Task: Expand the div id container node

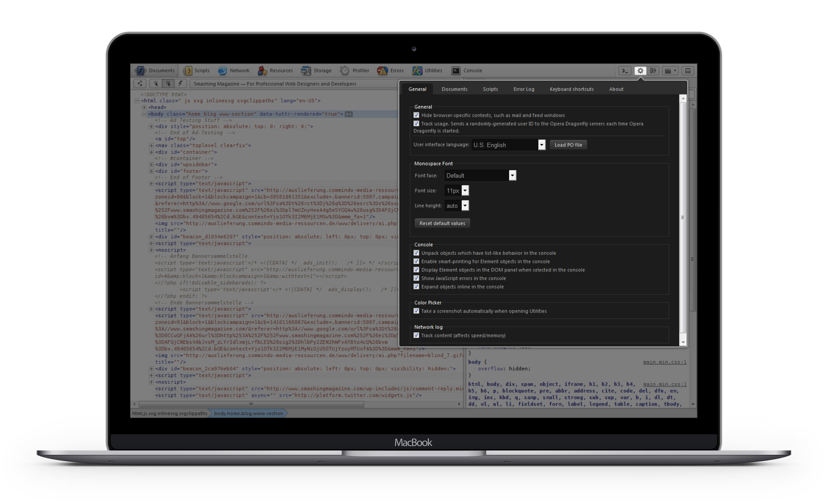Action: pyautogui.click(x=151, y=152)
